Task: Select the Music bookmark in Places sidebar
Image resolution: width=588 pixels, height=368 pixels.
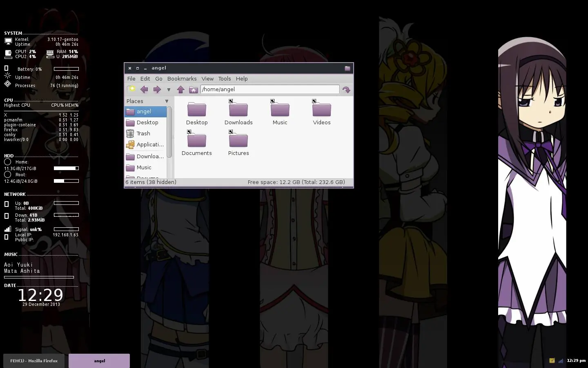Action: tap(145, 168)
